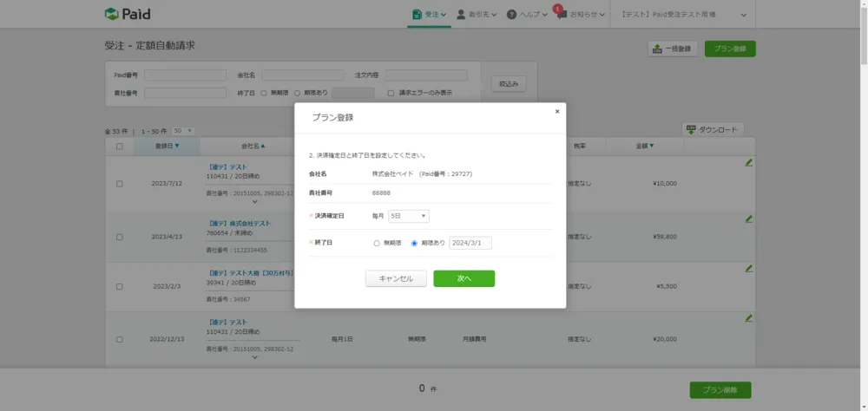Open the 50 items-per-page dropdown

coord(183,131)
